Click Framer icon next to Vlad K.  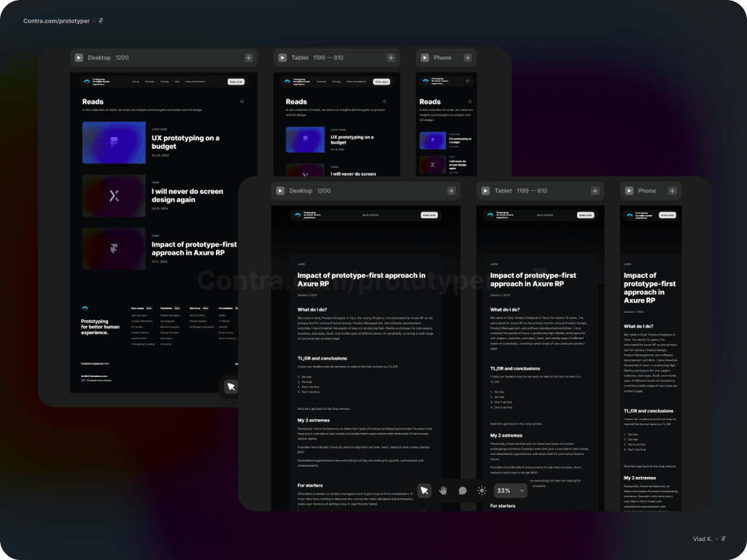click(x=723, y=539)
